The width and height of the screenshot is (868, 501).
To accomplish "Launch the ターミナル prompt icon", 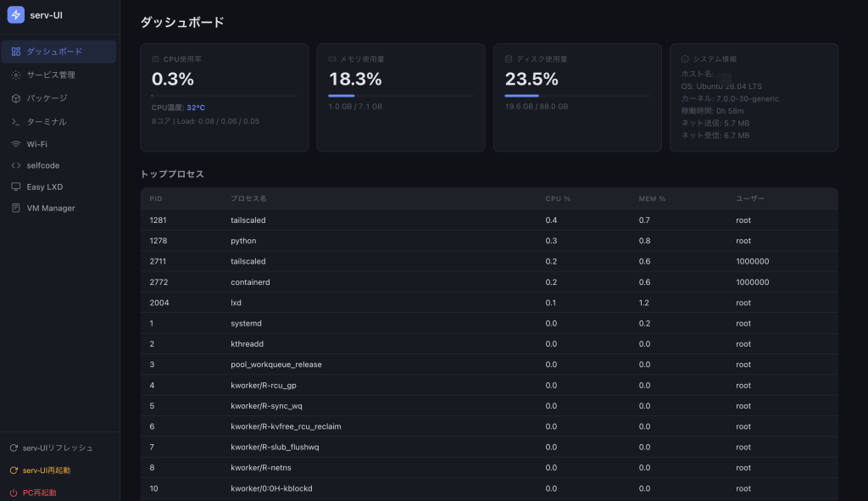I will click(16, 122).
